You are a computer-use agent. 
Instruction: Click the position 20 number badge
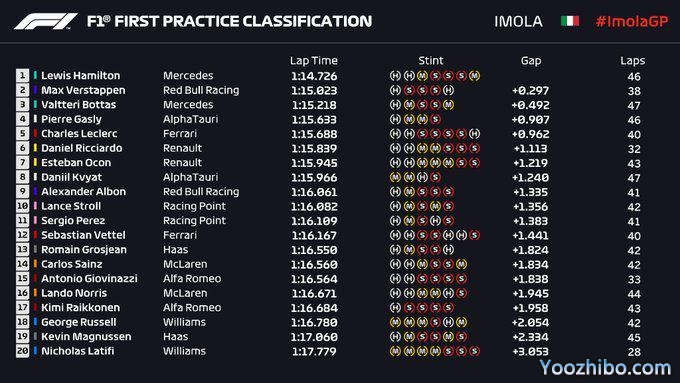(22, 351)
